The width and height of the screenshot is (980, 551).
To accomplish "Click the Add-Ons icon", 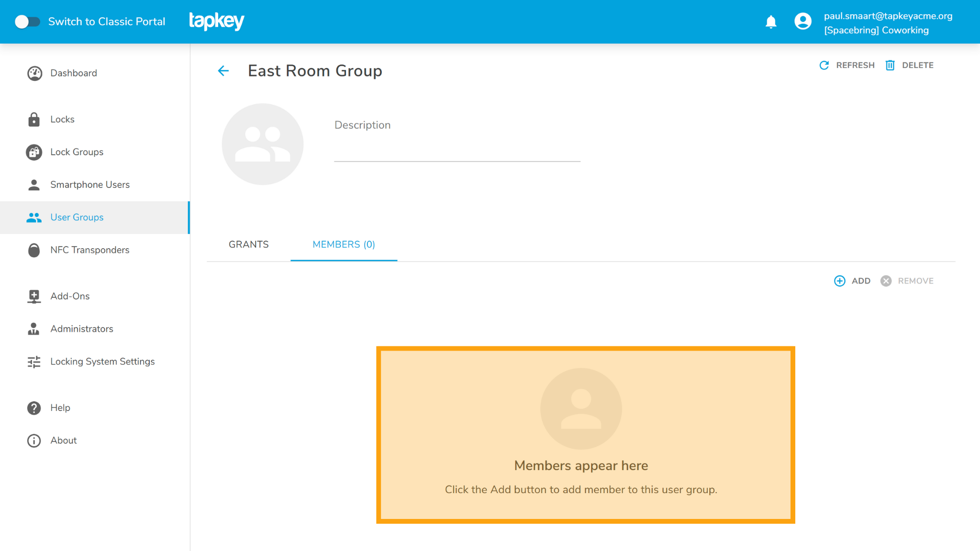I will click(34, 297).
